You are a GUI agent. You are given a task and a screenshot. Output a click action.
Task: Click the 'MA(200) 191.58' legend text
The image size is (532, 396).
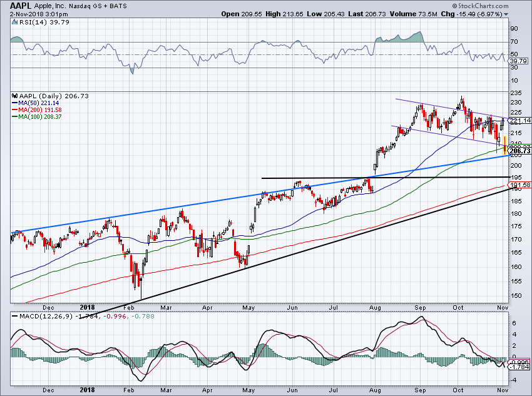point(40,110)
